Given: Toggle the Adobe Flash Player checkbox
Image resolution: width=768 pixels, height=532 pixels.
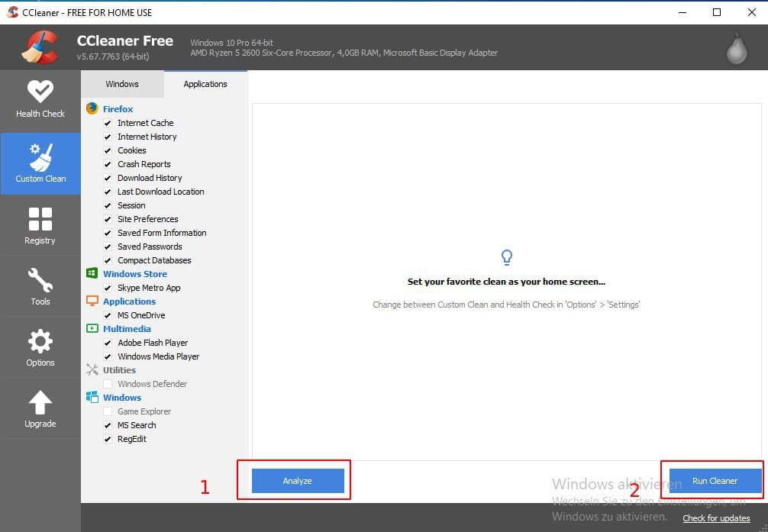Looking at the screenshot, I should coord(108,343).
